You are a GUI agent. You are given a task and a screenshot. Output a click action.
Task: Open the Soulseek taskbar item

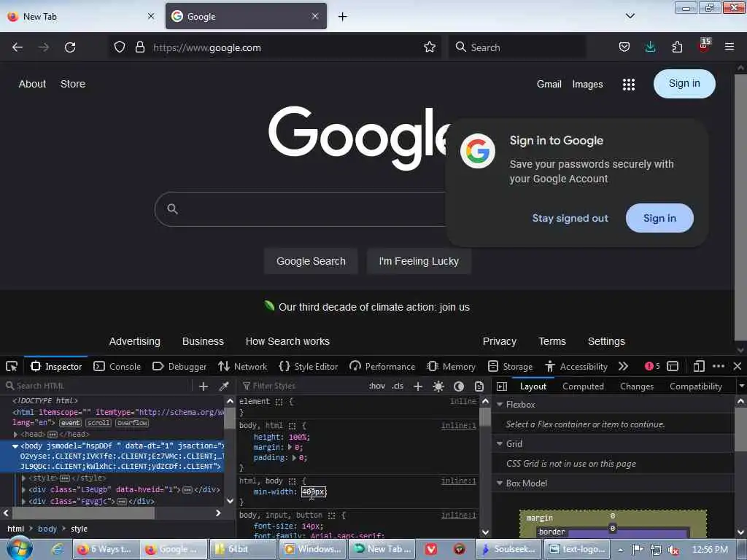coord(507,549)
